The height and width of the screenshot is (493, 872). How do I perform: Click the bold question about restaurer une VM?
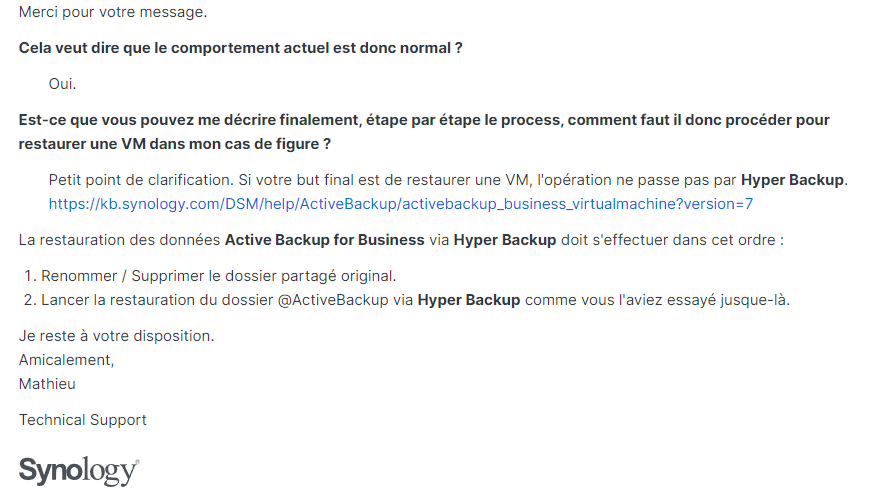424,132
